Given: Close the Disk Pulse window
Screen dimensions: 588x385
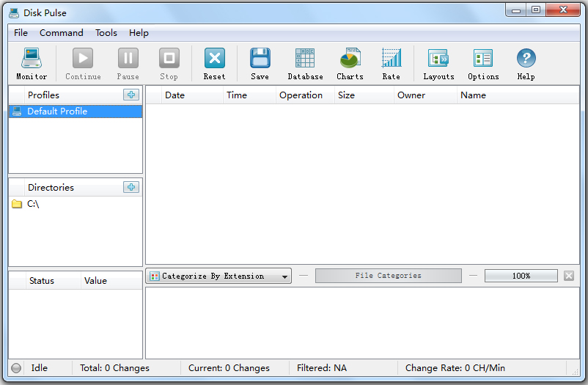Looking at the screenshot, I should [x=563, y=10].
